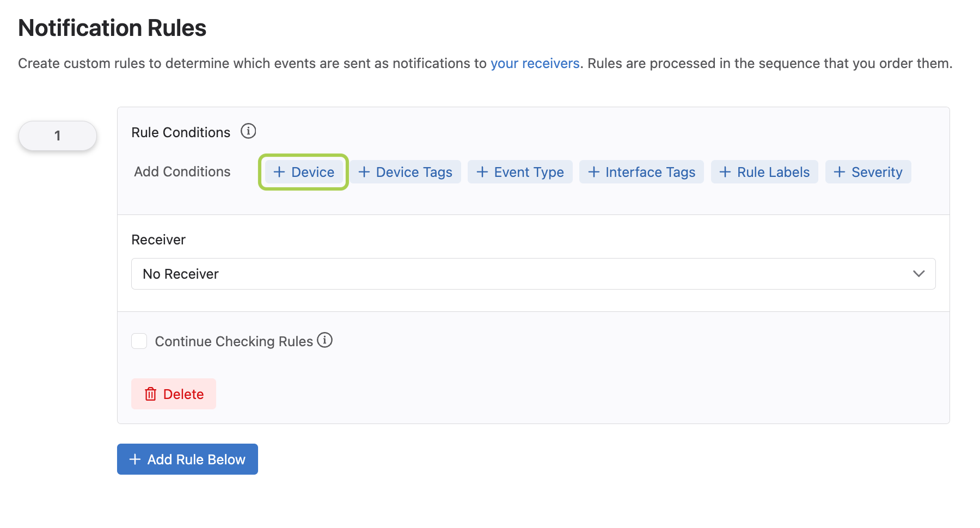Add a Severity condition
Image resolution: width=980 pixels, height=528 pixels.
[868, 172]
